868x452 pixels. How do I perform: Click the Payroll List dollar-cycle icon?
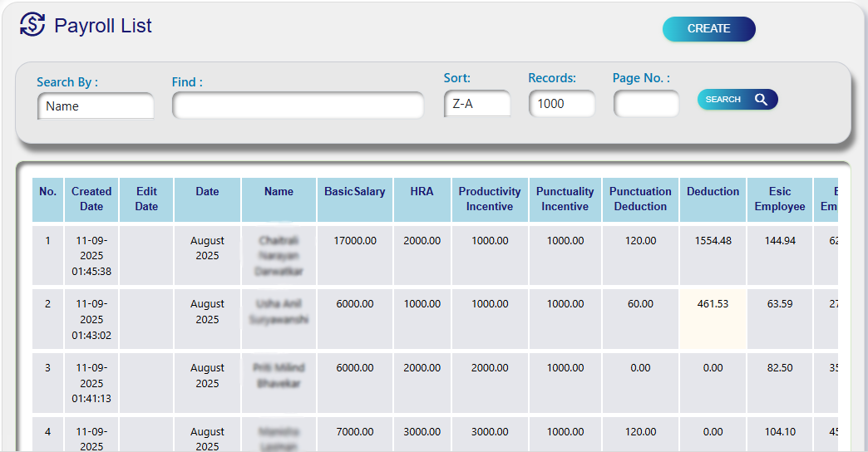pyautogui.click(x=32, y=25)
